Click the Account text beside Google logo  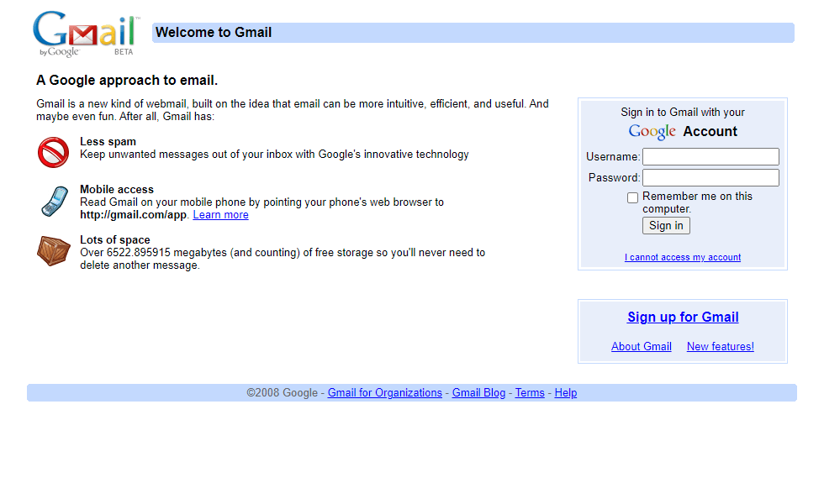click(x=710, y=131)
